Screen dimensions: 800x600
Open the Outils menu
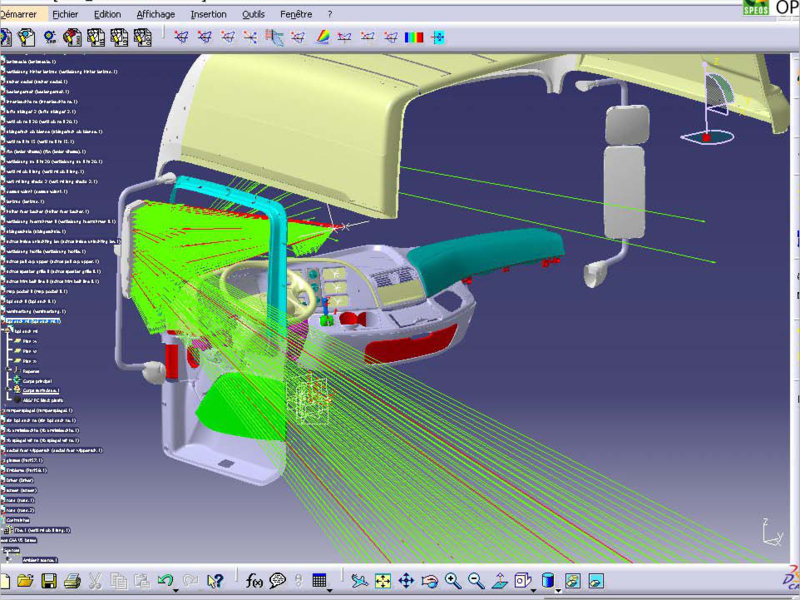(253, 14)
